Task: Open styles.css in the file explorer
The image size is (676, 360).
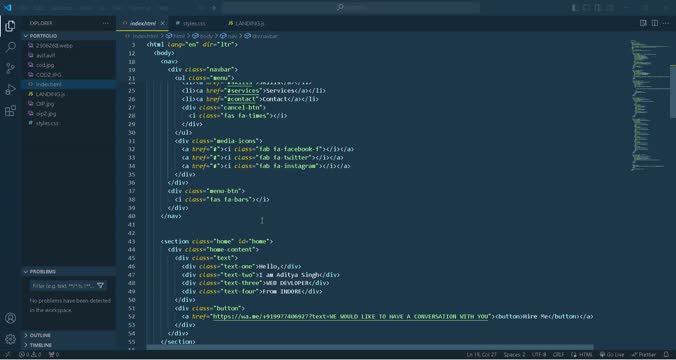Action: [x=69, y=123]
